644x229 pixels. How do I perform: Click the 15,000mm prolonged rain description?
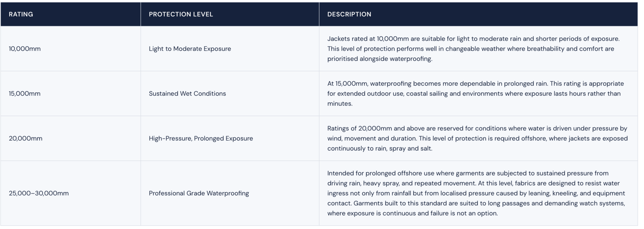(x=476, y=93)
